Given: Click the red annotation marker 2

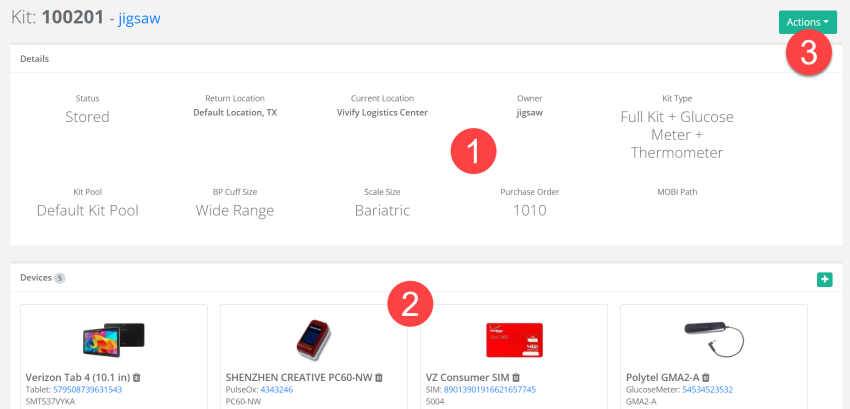Looking at the screenshot, I should (x=411, y=303).
